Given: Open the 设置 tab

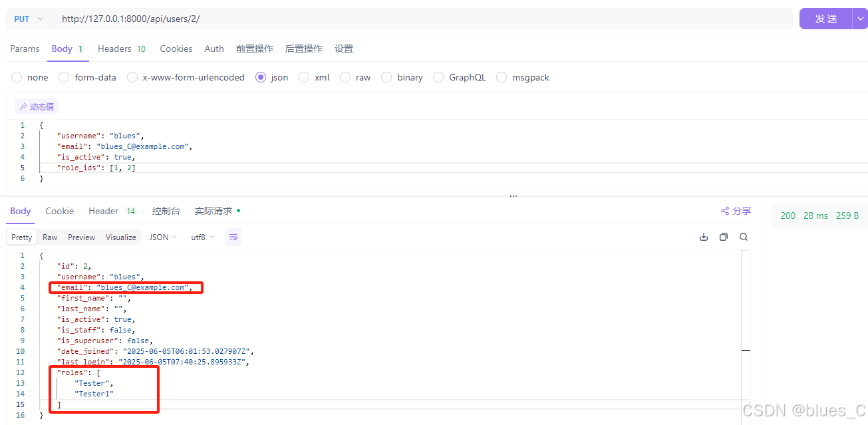Looking at the screenshot, I should 344,49.
